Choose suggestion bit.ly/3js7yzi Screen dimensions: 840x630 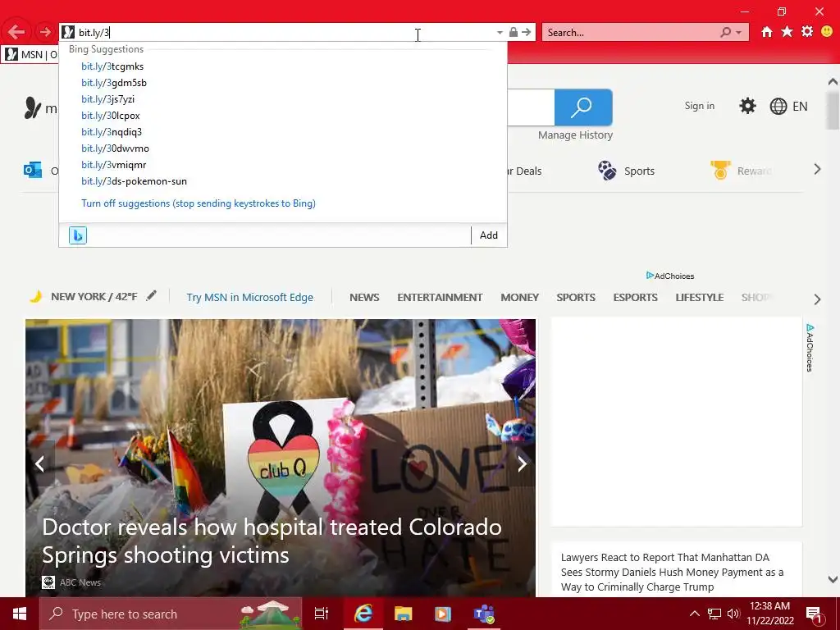(x=107, y=99)
